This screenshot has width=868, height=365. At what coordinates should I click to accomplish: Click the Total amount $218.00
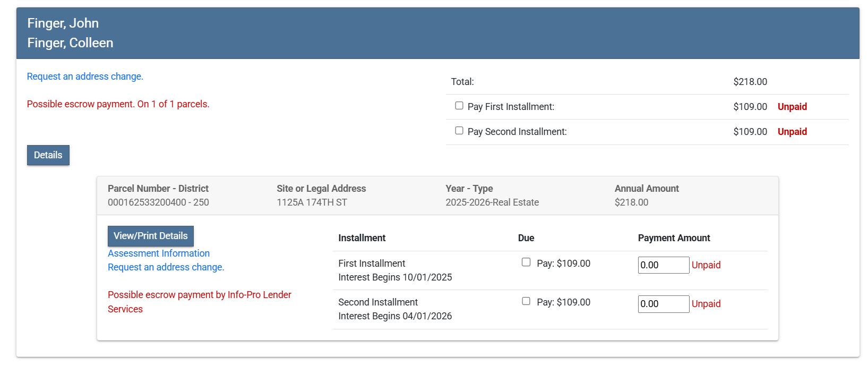point(750,82)
